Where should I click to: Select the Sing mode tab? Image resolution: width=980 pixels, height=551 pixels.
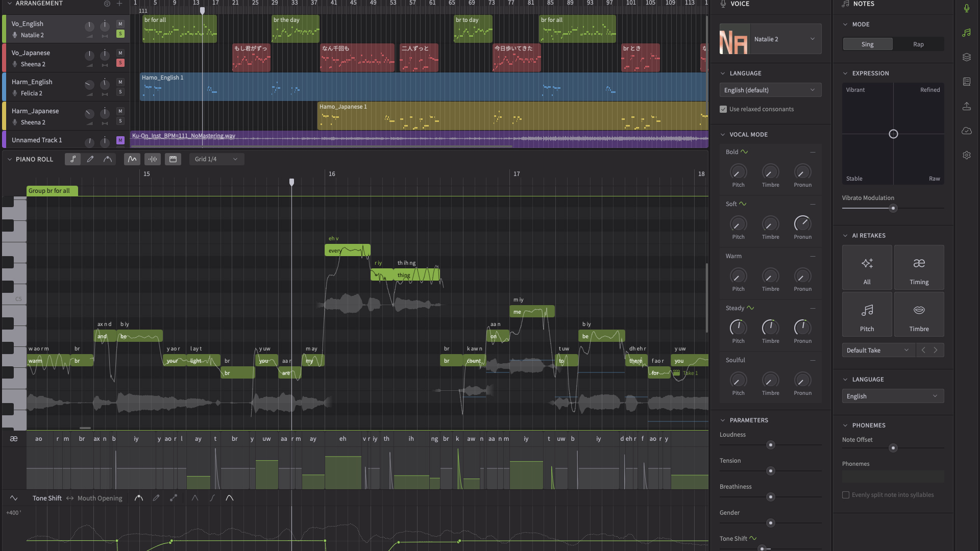click(867, 44)
